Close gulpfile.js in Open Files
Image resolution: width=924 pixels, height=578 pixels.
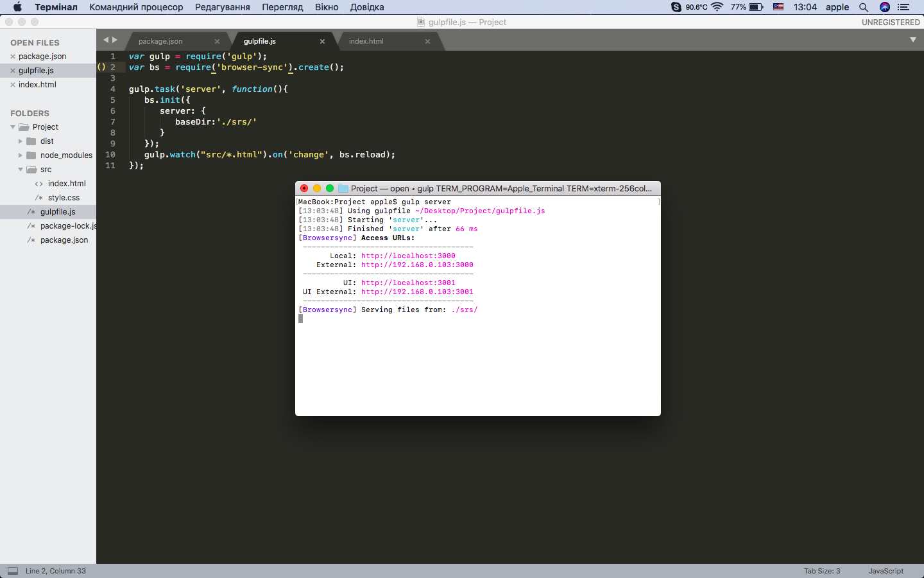[x=13, y=71]
